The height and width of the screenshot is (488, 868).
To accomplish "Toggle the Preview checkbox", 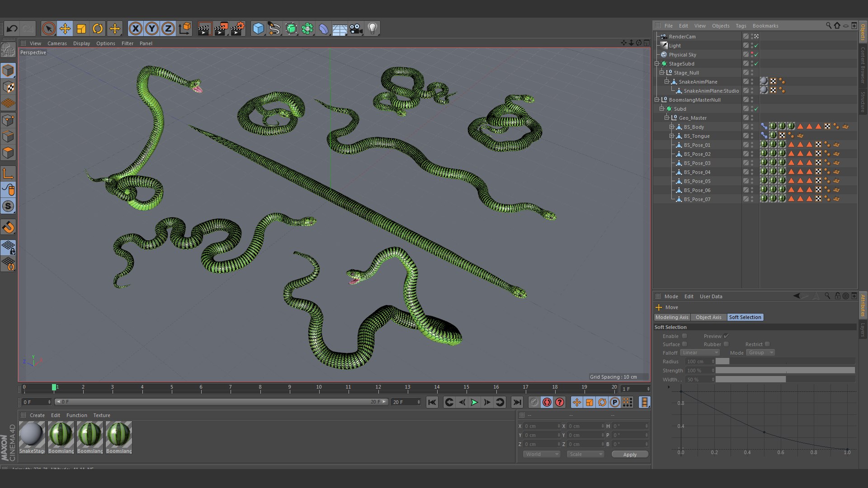I will 726,336.
